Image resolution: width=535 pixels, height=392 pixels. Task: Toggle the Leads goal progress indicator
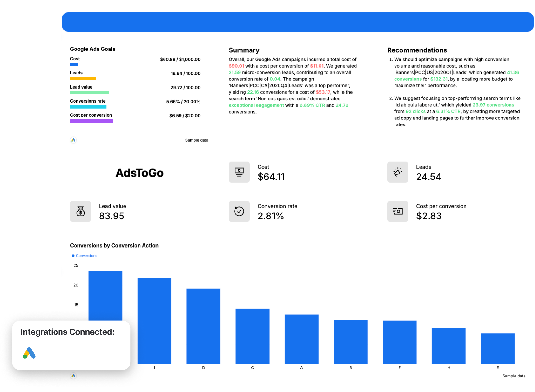(x=83, y=79)
